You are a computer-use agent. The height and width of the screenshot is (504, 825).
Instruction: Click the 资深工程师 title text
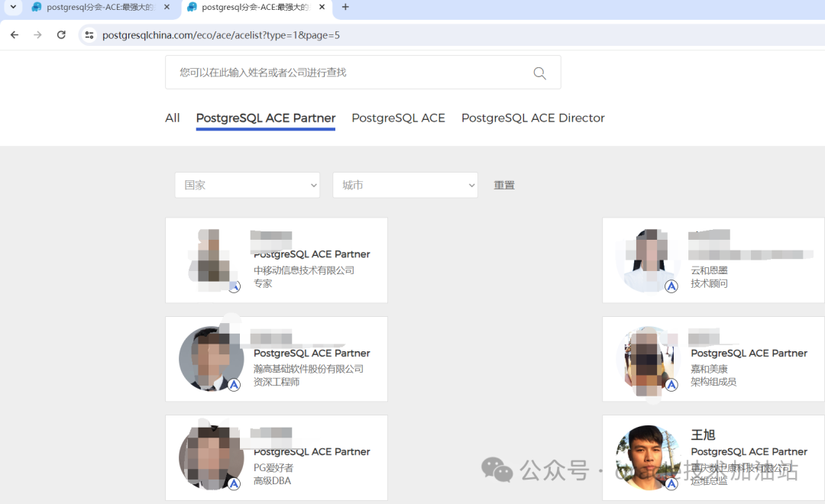277,382
